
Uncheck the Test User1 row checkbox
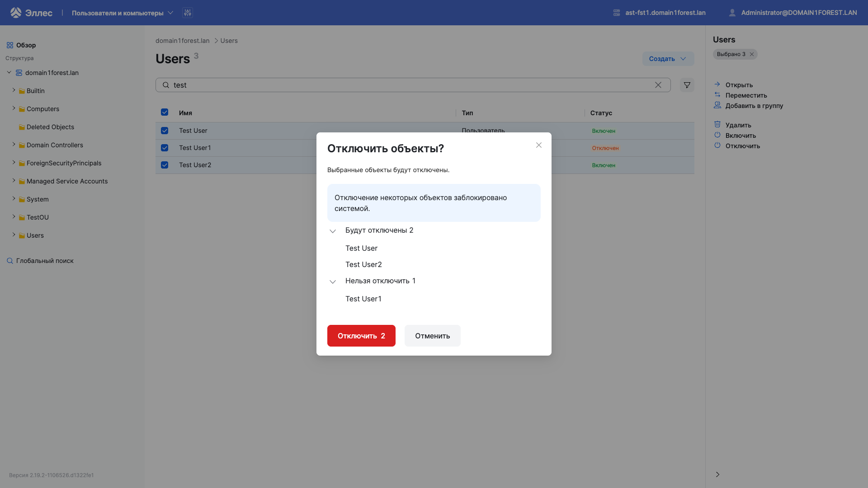tap(165, 148)
